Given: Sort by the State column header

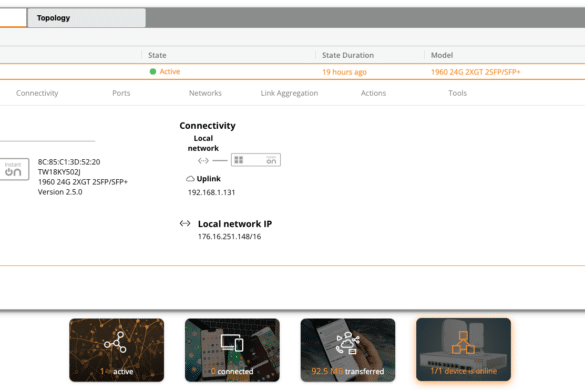Looking at the screenshot, I should point(157,55).
